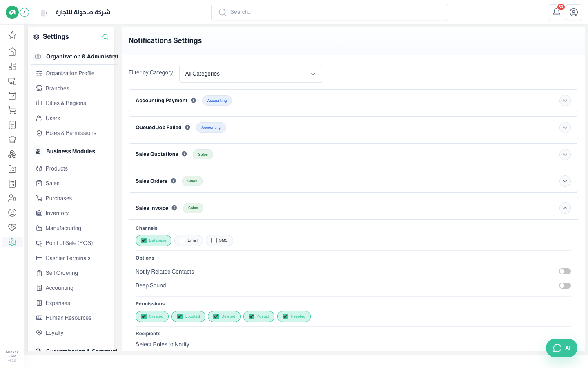Open the user profile icon in header
This screenshot has width=588, height=368.
click(574, 12)
